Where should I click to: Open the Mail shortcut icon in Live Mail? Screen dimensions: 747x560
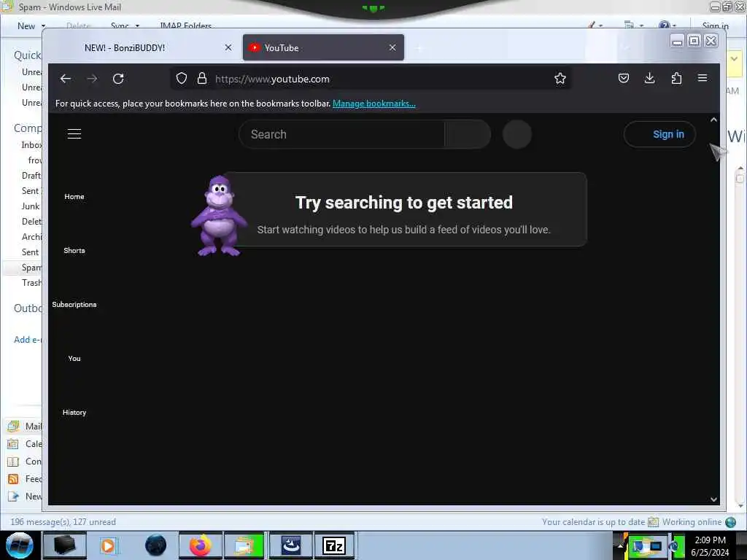click(x=13, y=426)
